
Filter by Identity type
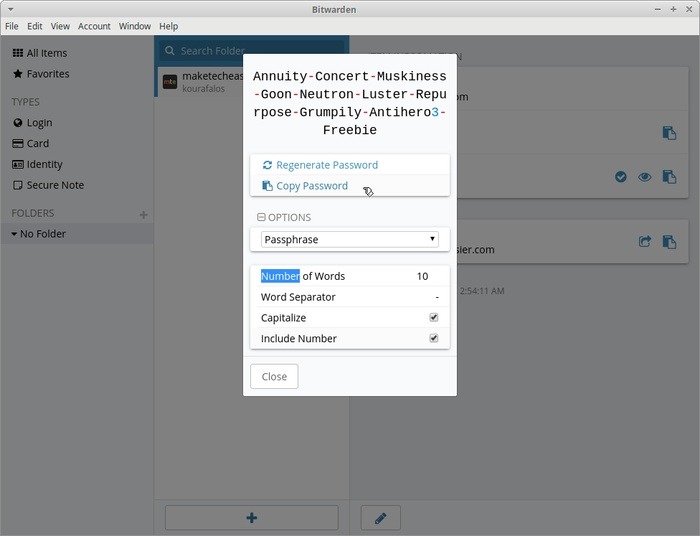tap(38, 164)
